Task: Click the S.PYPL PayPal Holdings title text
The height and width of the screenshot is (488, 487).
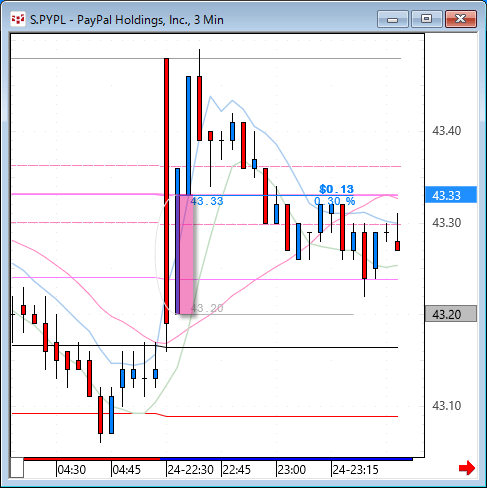Action: click(127, 20)
